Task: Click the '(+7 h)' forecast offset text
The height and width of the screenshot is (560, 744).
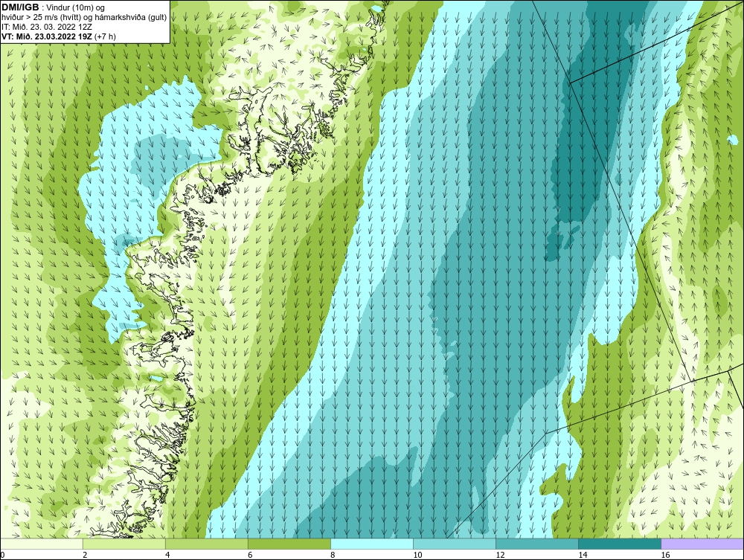Action: (x=105, y=36)
